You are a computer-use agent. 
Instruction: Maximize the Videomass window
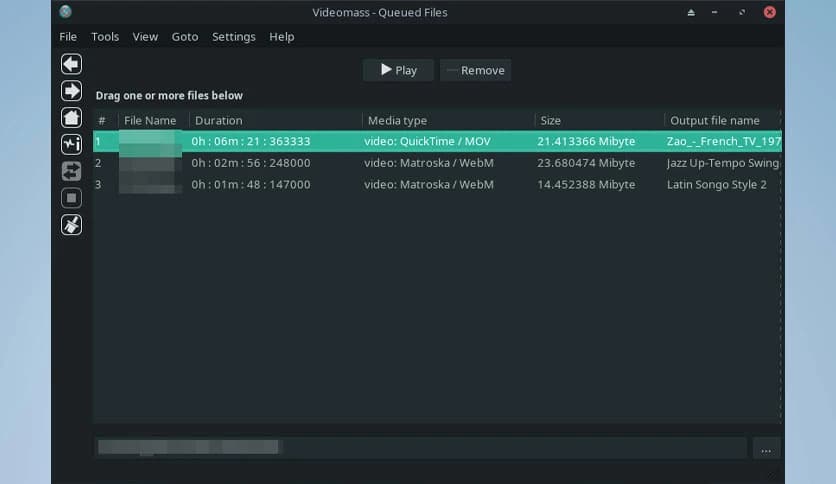(x=742, y=12)
